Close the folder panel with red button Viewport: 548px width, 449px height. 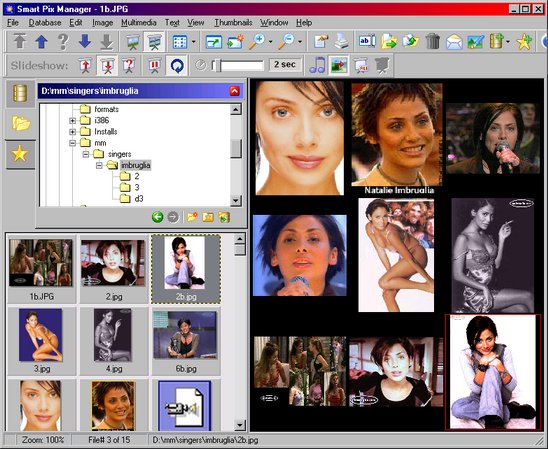pyautogui.click(x=235, y=91)
